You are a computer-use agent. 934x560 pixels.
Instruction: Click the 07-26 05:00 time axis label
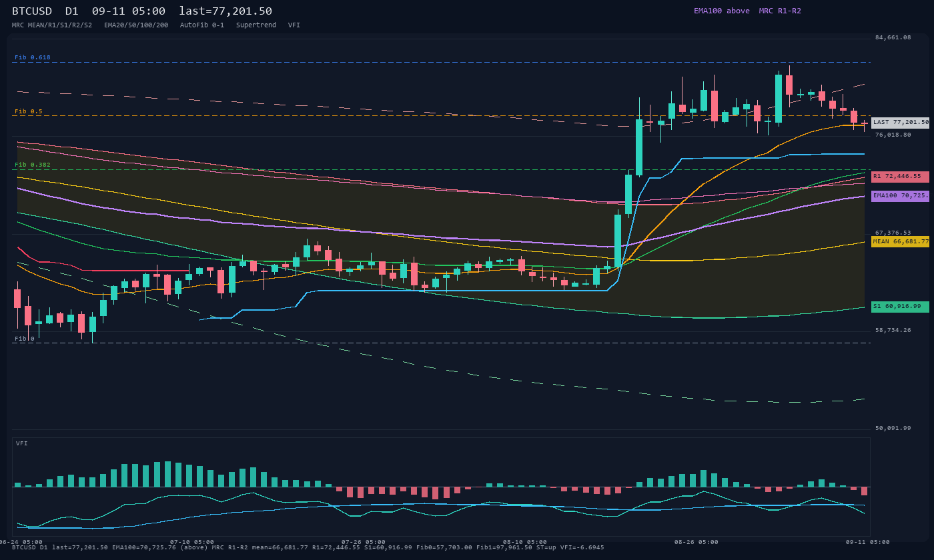tap(364, 542)
